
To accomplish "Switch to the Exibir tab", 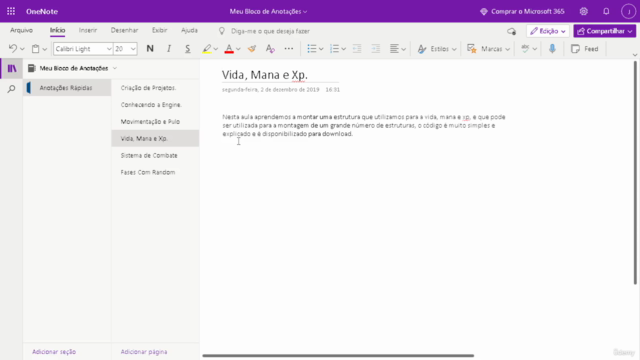I will click(x=159, y=30).
